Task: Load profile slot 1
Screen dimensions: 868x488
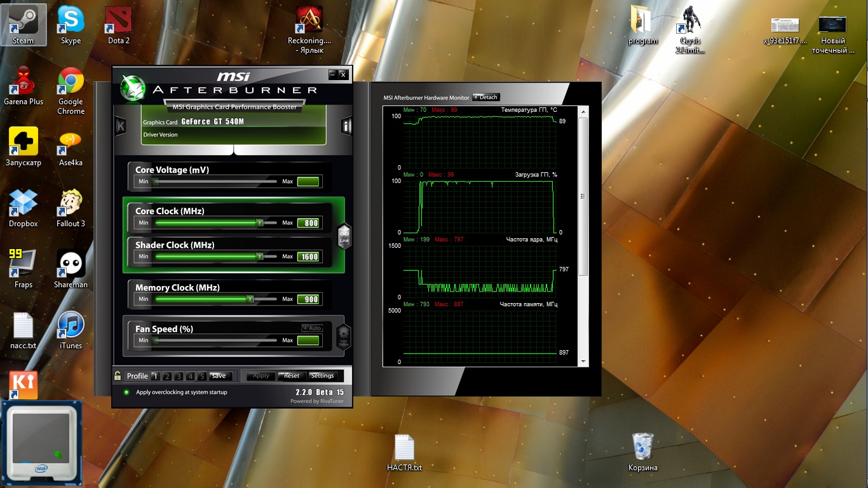Action: point(156,376)
